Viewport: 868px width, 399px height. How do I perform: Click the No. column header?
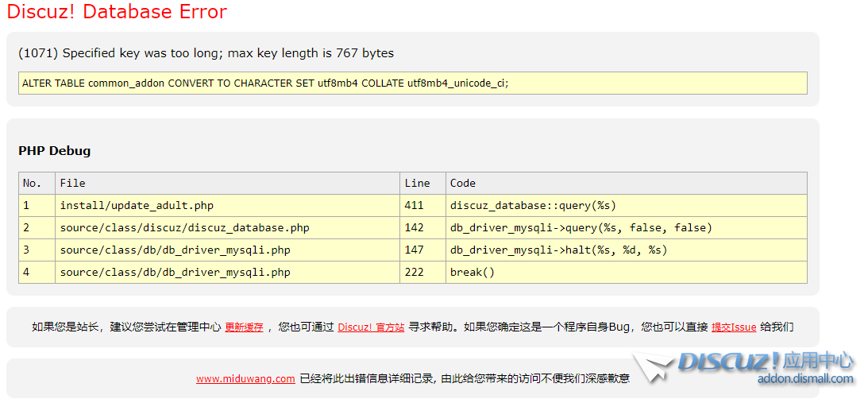click(37, 183)
